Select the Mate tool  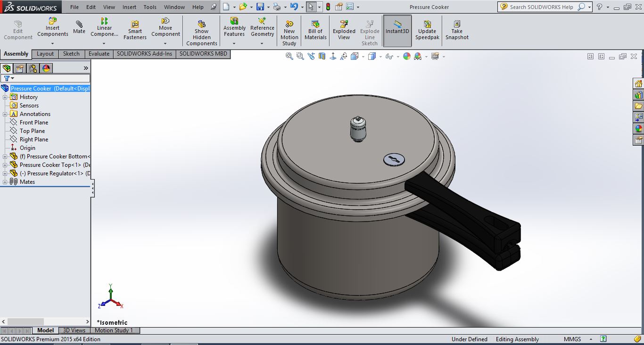(x=79, y=27)
